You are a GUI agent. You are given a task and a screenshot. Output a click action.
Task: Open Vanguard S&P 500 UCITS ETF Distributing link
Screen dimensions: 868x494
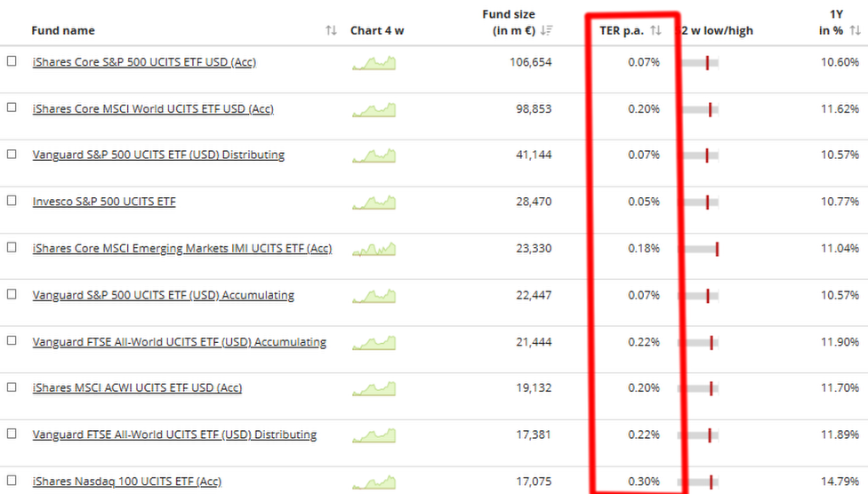pyautogui.click(x=158, y=155)
